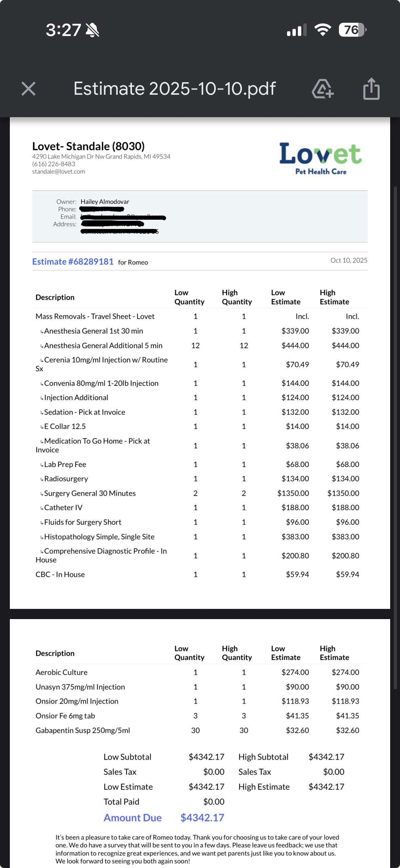Tap the Add to Drive icon

click(x=322, y=89)
